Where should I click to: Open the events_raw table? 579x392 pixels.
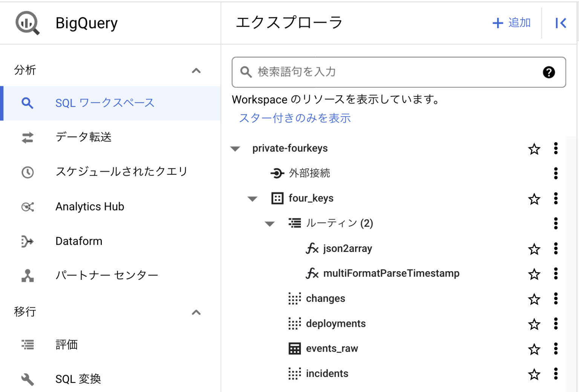[332, 348]
